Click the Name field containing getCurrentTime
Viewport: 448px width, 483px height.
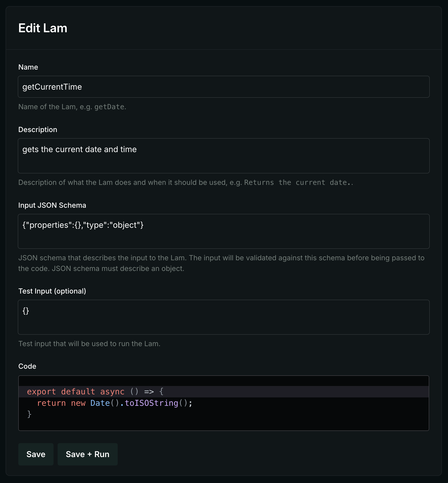[223, 87]
